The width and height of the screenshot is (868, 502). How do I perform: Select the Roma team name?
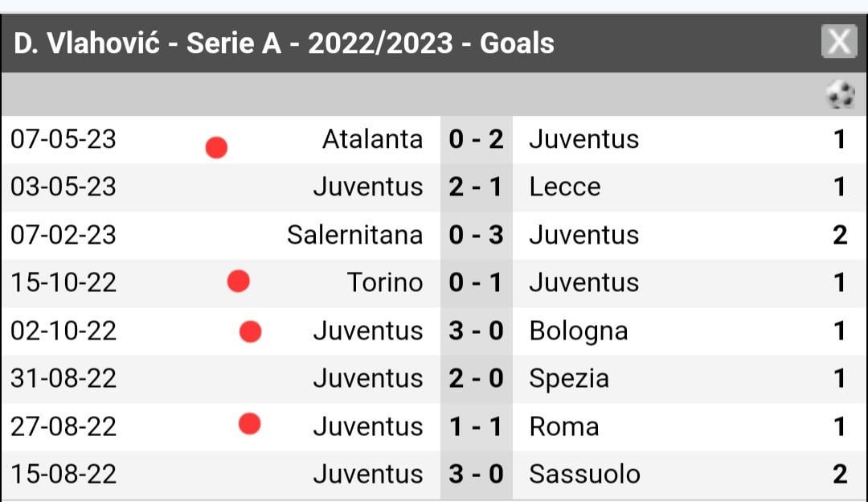[564, 426]
